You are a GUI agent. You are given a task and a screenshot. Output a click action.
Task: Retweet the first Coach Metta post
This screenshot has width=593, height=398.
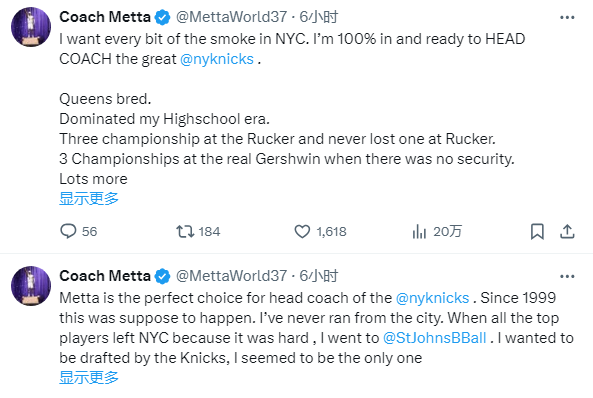(x=198, y=231)
